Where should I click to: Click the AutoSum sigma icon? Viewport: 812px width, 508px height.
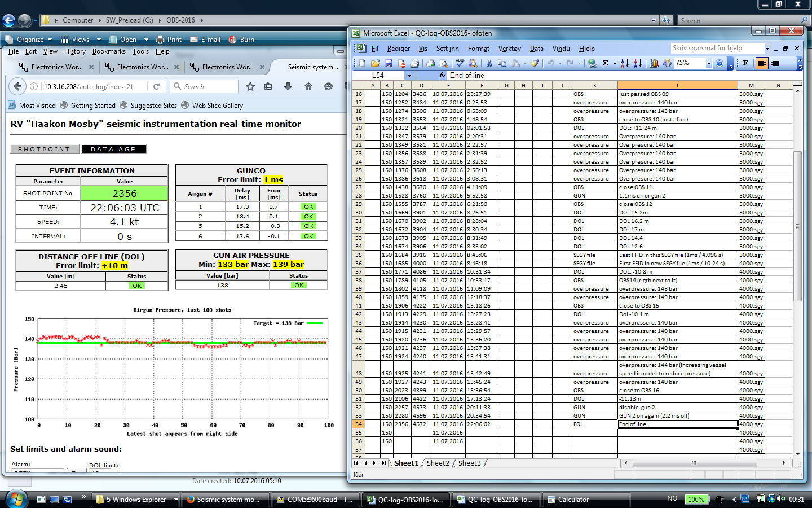coord(605,63)
